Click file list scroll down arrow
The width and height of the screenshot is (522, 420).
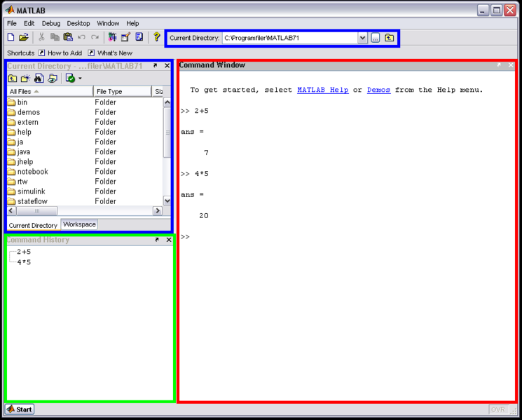(167, 201)
